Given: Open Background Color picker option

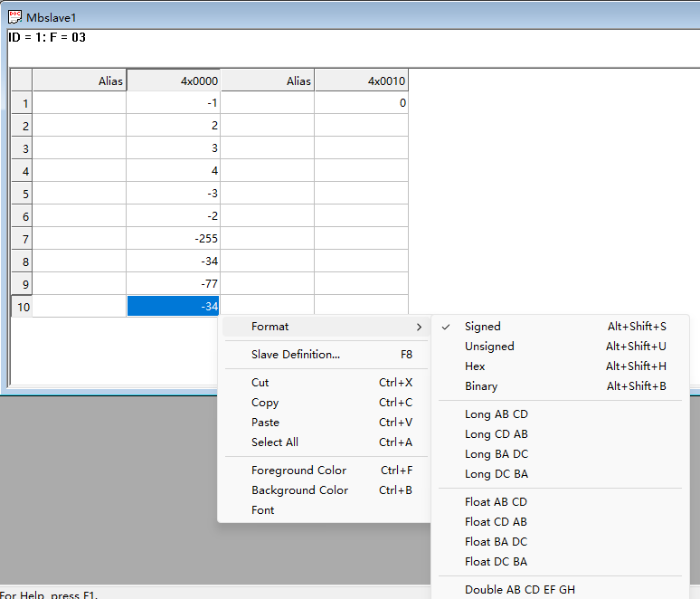Looking at the screenshot, I should coord(299,490).
